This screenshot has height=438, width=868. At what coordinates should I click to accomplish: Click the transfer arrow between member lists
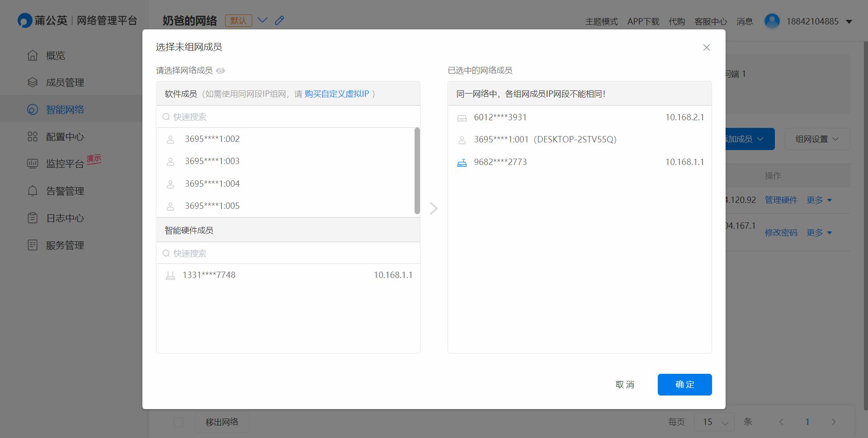434,208
